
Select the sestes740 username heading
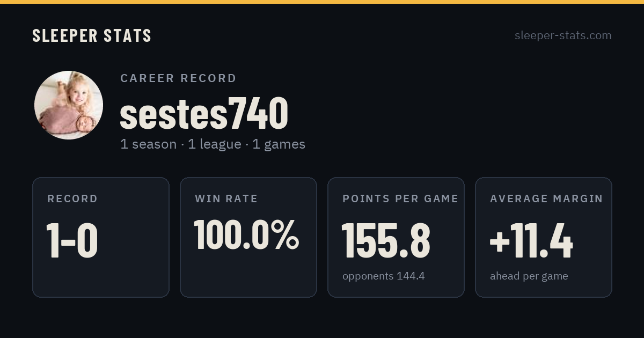pos(204,114)
